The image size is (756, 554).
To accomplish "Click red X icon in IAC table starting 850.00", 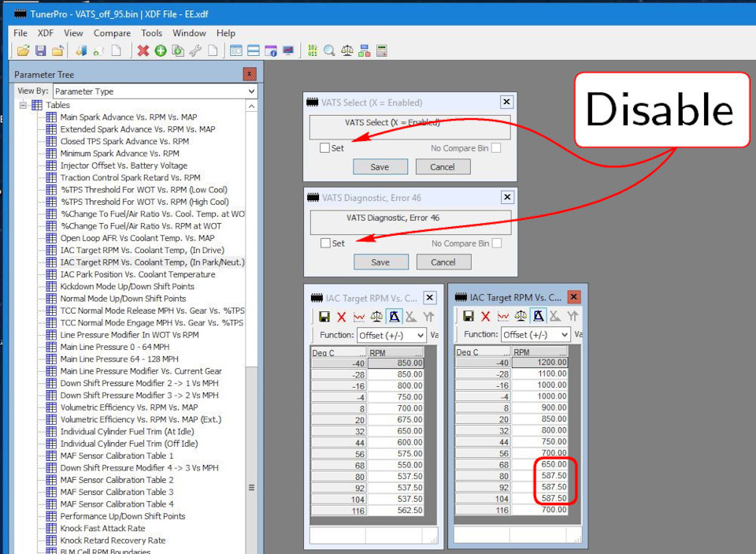I will click(341, 317).
